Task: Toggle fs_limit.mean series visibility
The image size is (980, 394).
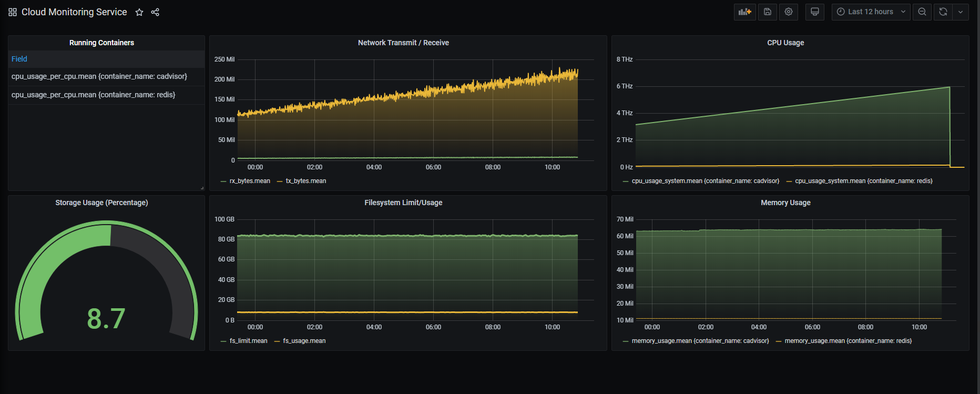Action: pyautogui.click(x=248, y=341)
